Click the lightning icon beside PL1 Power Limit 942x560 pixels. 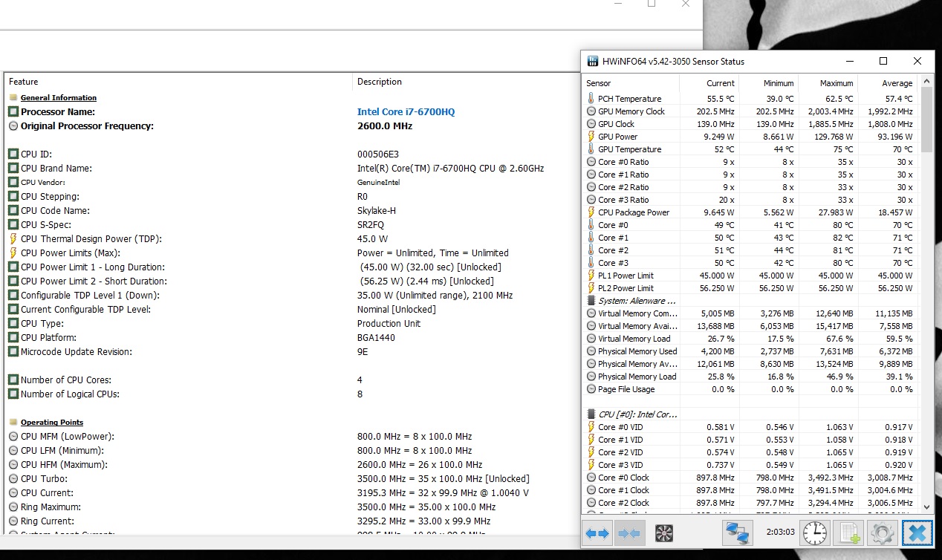[x=591, y=276]
